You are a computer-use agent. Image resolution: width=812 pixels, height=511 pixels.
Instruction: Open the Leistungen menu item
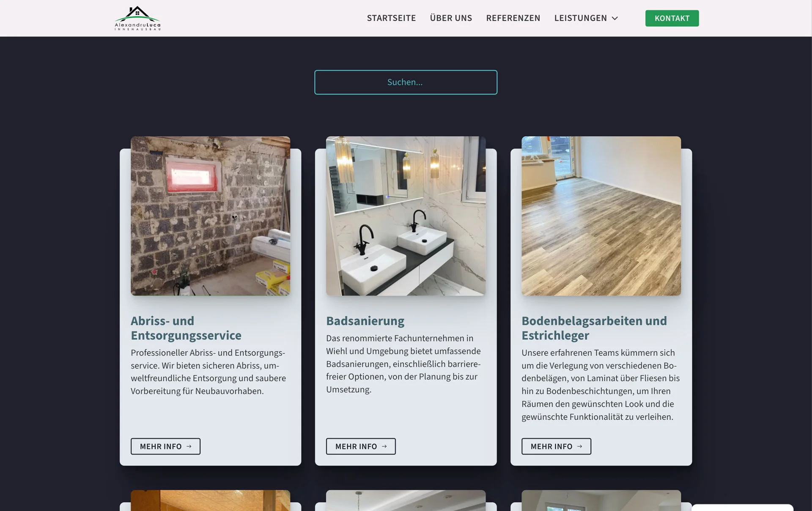click(x=580, y=18)
